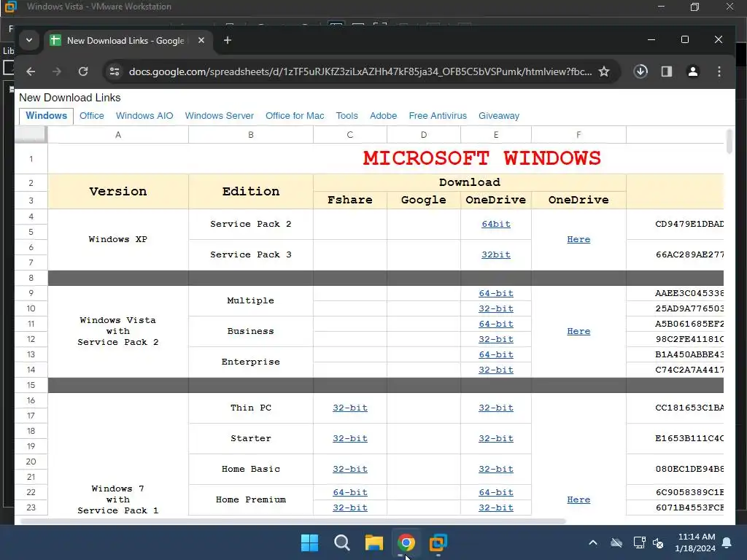This screenshot has height=560, width=747.
Task: Open the Chrome downloads icon
Action: [640, 71]
